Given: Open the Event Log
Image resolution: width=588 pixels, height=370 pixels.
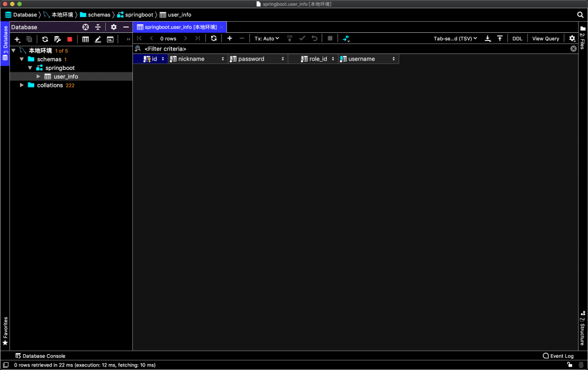Looking at the screenshot, I should pyautogui.click(x=558, y=356).
